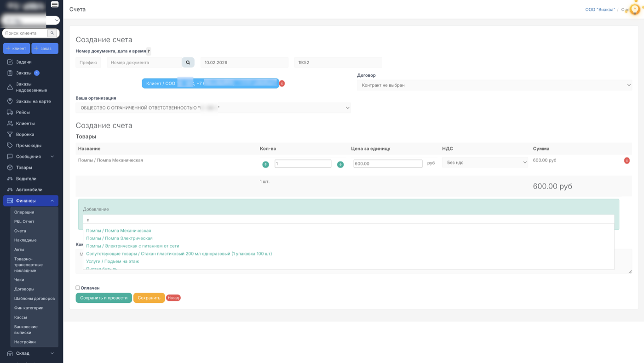Click the orange Сохранить button
The image size is (644, 363).
pyautogui.click(x=149, y=298)
